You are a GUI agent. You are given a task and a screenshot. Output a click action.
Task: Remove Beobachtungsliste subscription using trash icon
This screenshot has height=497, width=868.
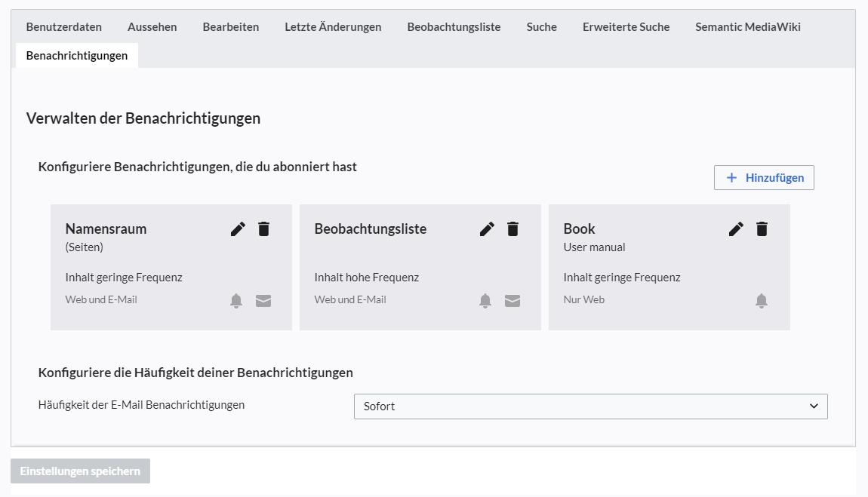click(512, 229)
